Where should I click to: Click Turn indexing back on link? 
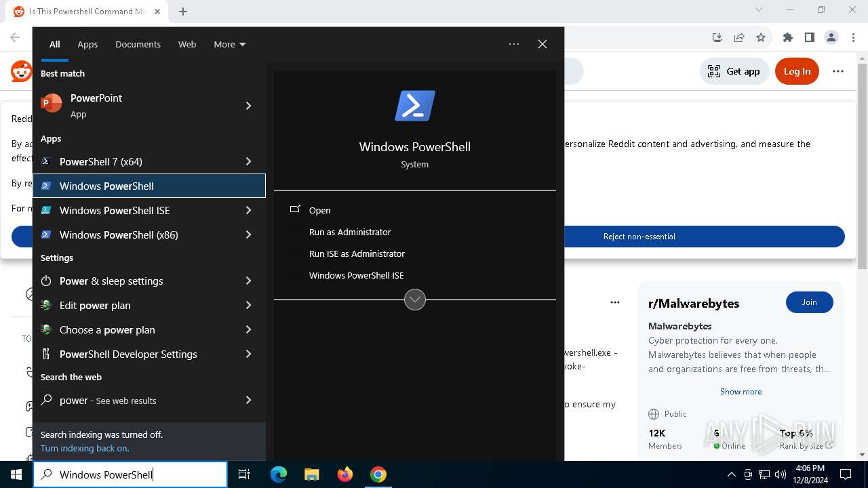click(x=85, y=448)
